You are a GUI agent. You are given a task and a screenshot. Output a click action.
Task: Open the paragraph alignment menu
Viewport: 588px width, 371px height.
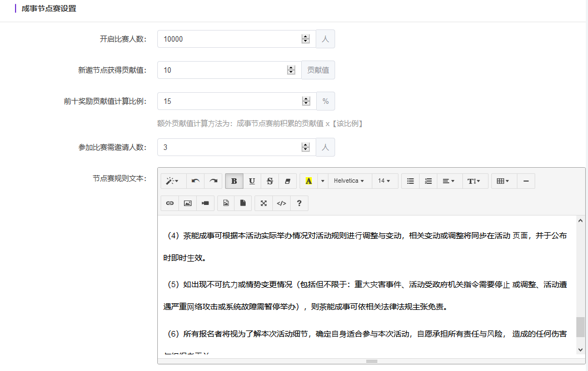(448, 181)
